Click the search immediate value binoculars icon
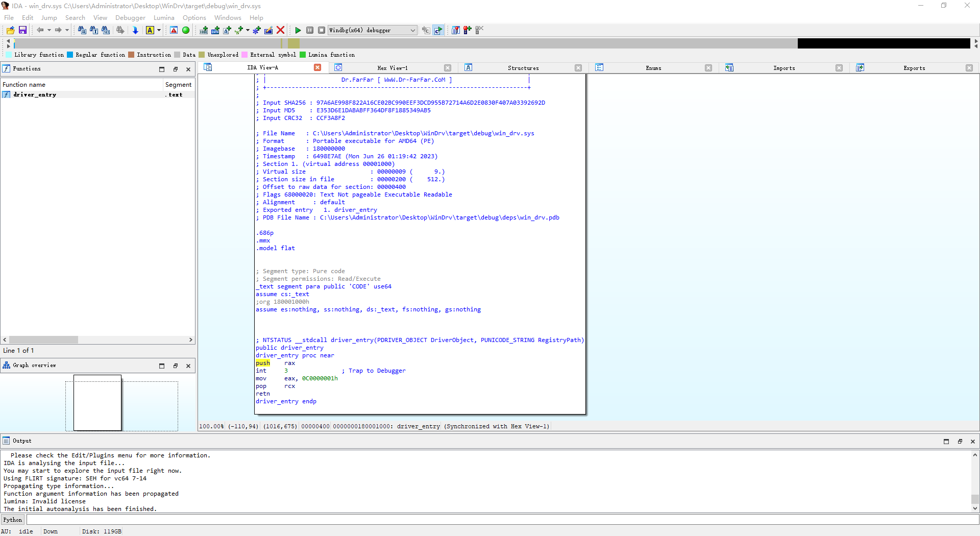Screen dimensions: 980x536 tap(82, 30)
